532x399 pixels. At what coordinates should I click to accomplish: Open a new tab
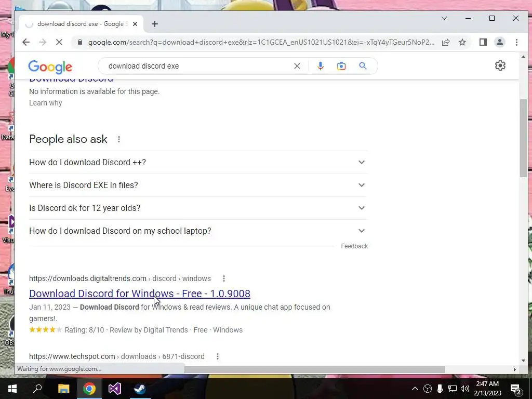coord(155,24)
